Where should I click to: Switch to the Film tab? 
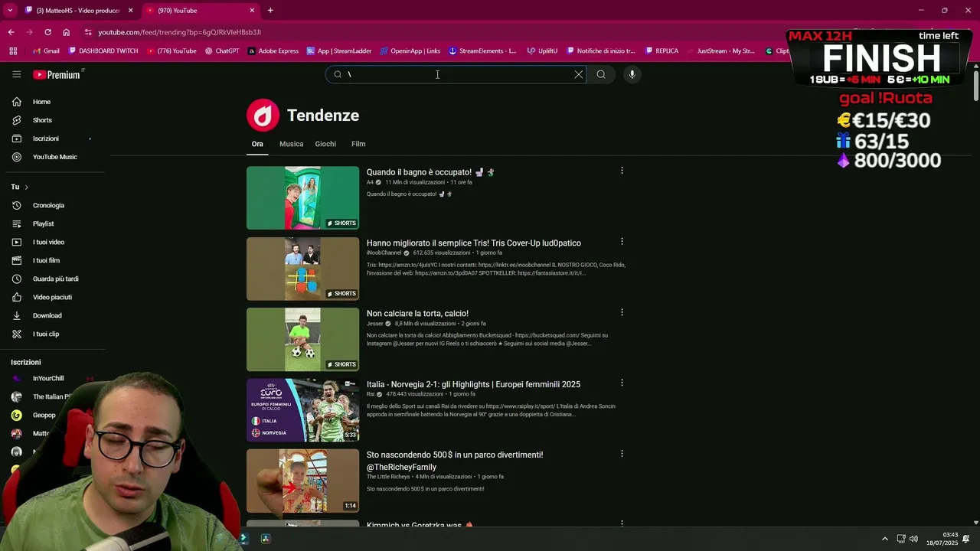358,144
